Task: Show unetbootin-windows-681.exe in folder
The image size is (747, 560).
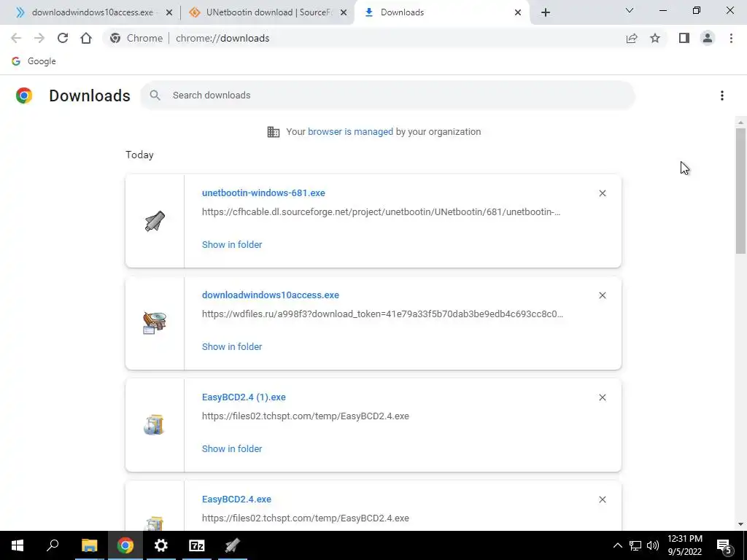Action: click(x=232, y=245)
